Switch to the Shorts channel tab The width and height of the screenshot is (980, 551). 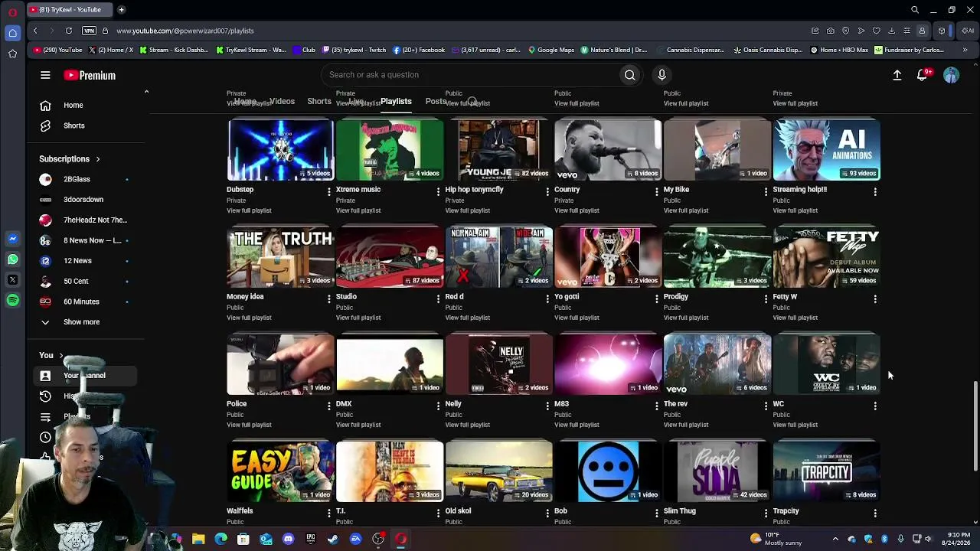click(x=319, y=101)
